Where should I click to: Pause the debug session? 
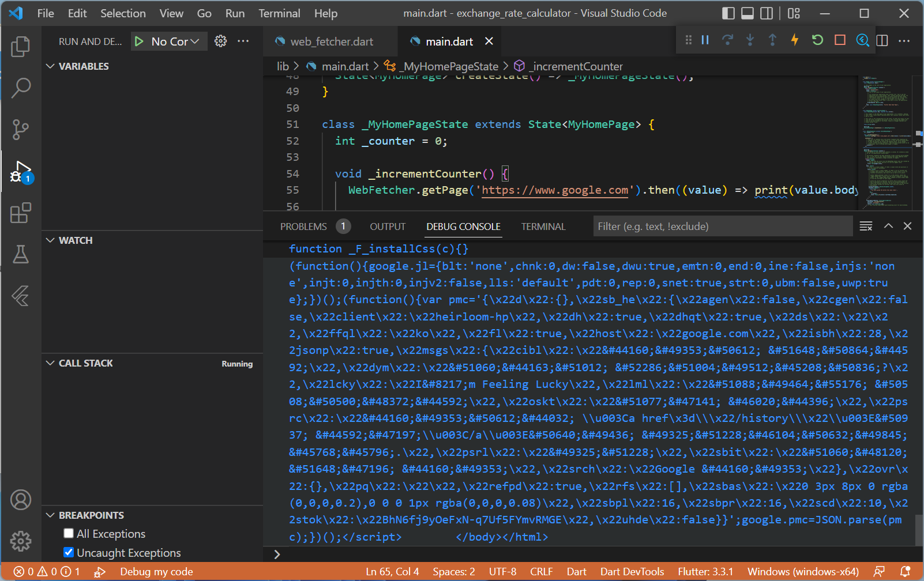tap(705, 40)
